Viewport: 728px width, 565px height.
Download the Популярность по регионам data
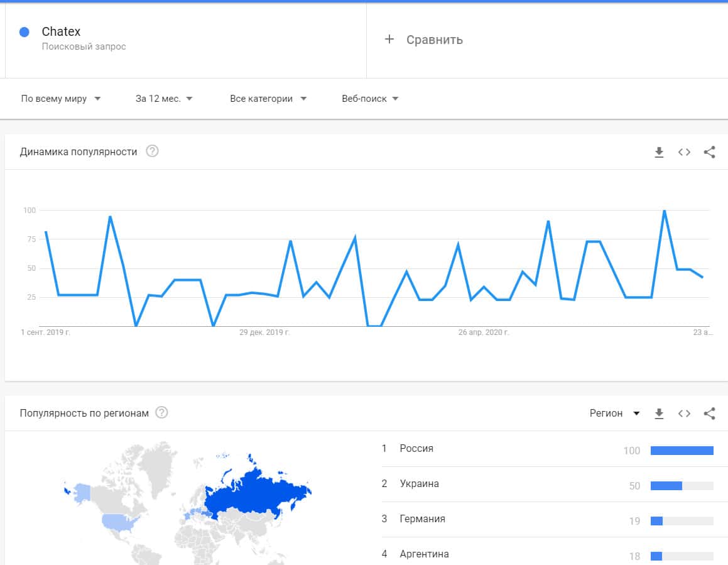[659, 414]
